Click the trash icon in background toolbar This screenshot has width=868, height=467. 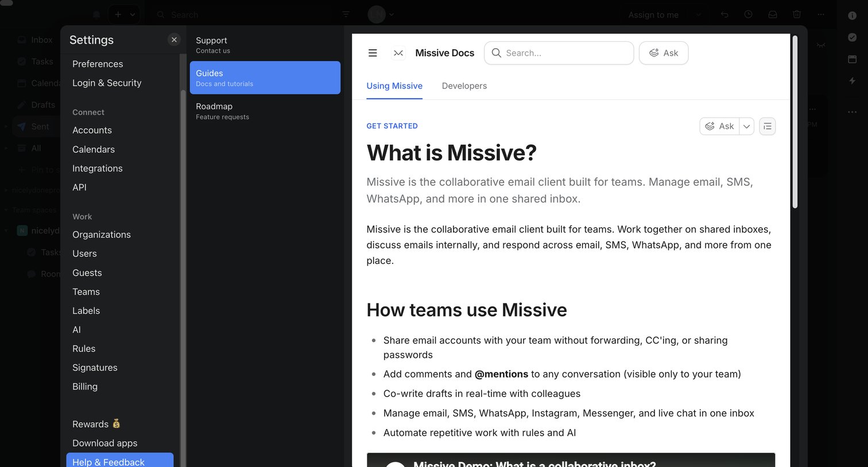click(x=797, y=14)
